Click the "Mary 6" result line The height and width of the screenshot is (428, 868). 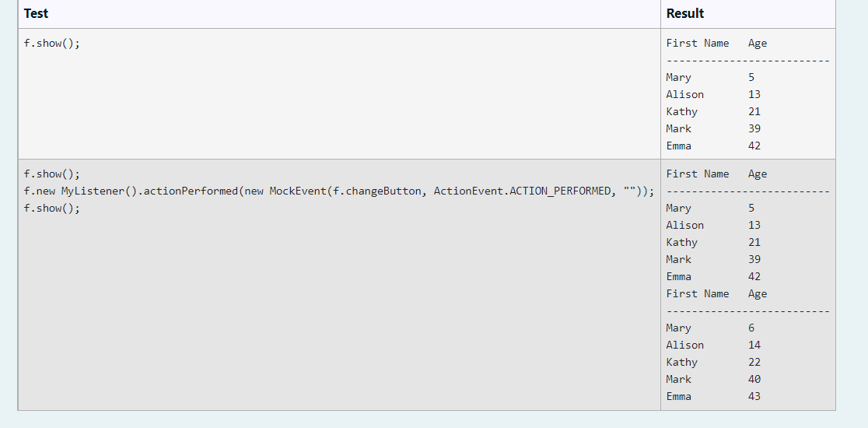click(710, 328)
